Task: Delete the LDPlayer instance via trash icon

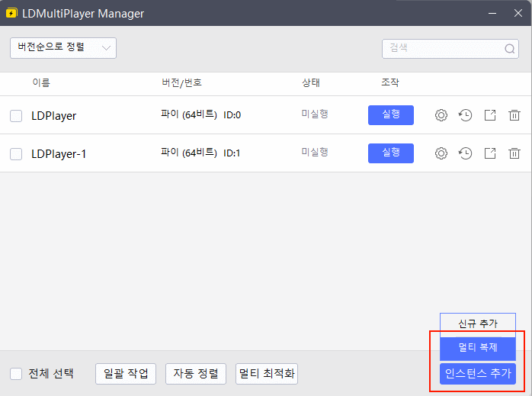Action: pyautogui.click(x=514, y=115)
